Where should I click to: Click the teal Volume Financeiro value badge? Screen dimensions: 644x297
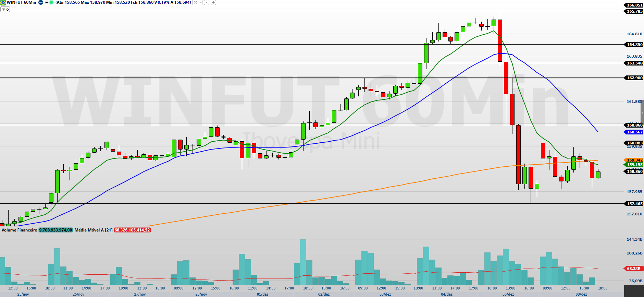point(55,230)
